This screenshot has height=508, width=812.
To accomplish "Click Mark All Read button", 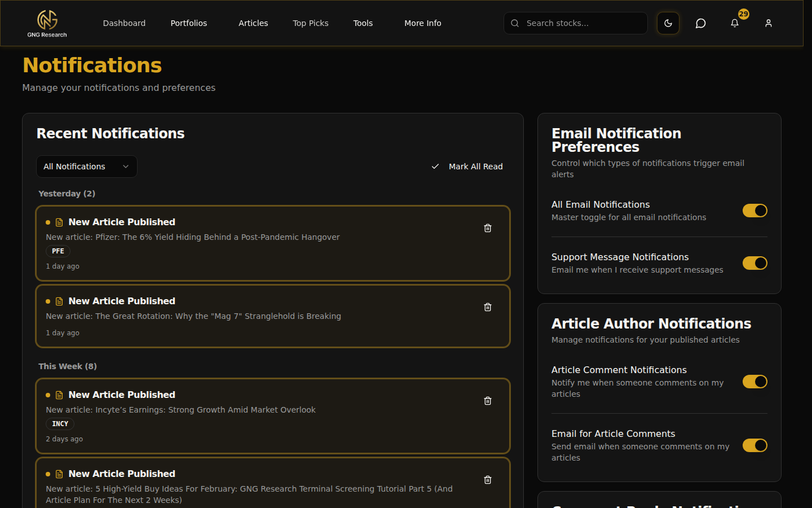I will pyautogui.click(x=467, y=167).
